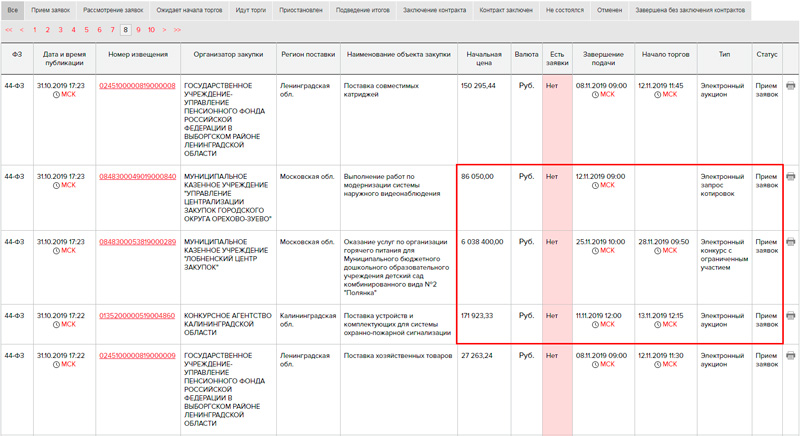Viewport: 800px width, 436px height.
Task: Open the Рассмотрение заявок tab
Action: point(113,10)
